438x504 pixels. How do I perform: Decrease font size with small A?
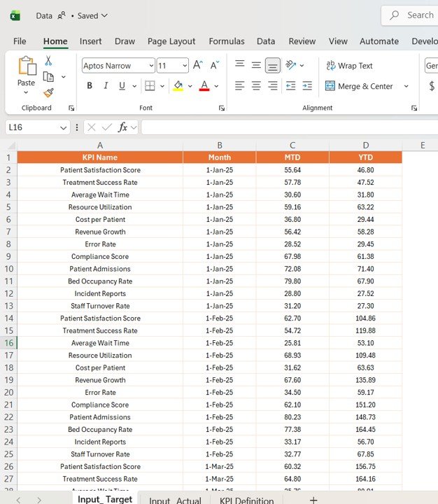click(215, 65)
